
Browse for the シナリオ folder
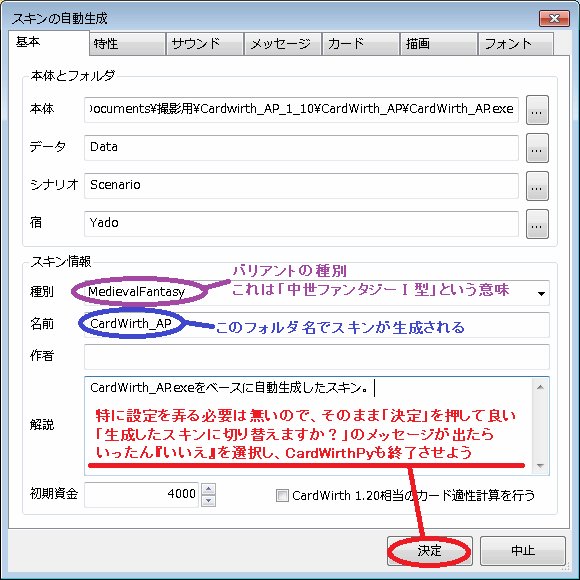(x=537, y=186)
